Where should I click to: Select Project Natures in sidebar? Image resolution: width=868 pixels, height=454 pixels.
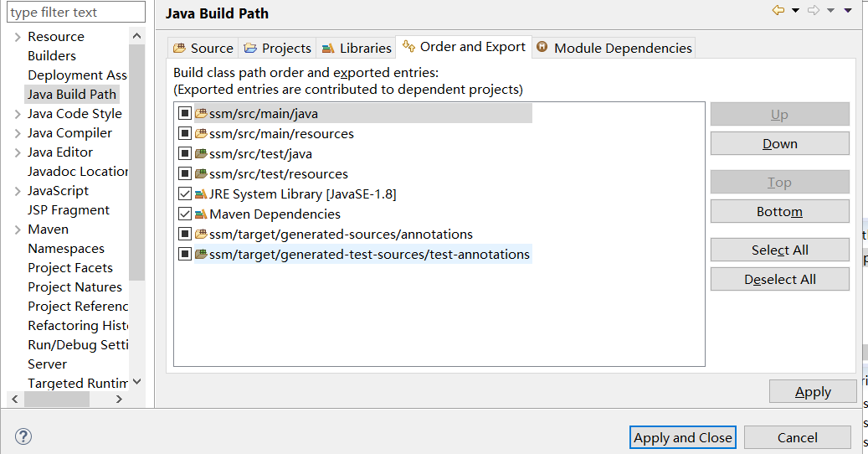click(x=74, y=286)
